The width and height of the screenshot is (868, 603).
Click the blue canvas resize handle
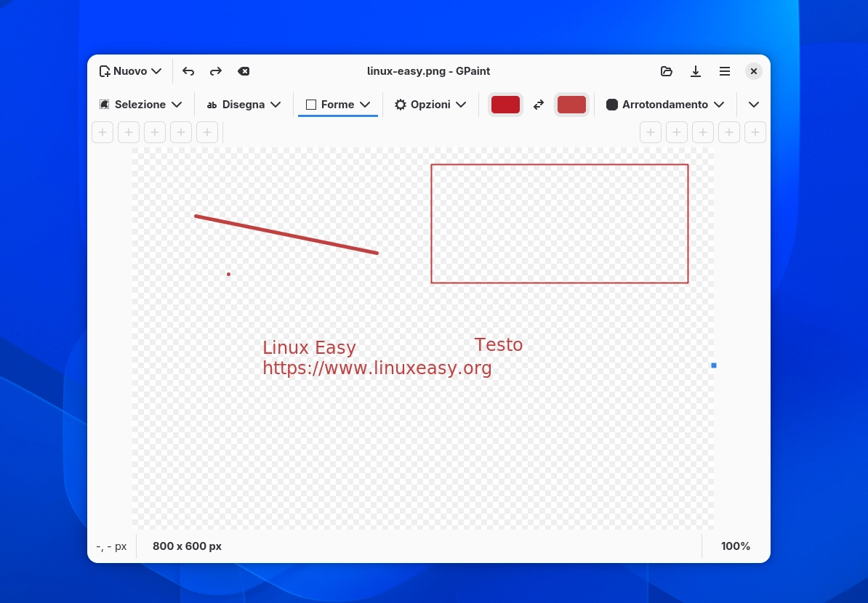pyautogui.click(x=714, y=365)
